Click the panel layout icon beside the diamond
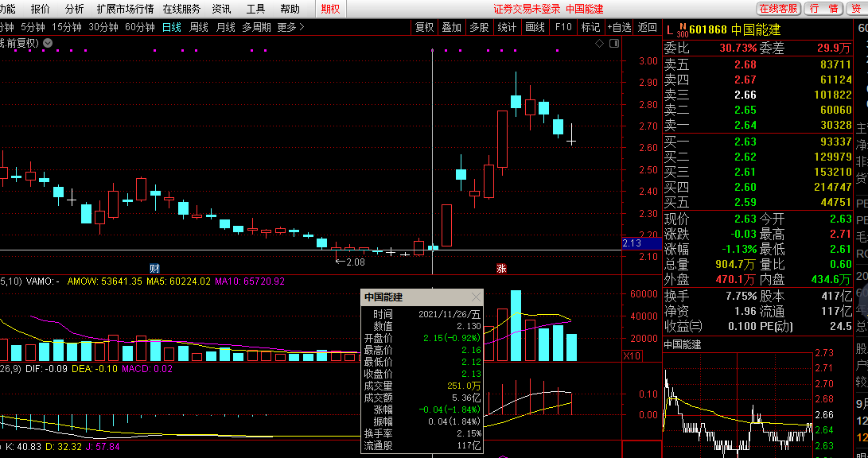Viewport: 868px width, 458px height. [x=614, y=43]
